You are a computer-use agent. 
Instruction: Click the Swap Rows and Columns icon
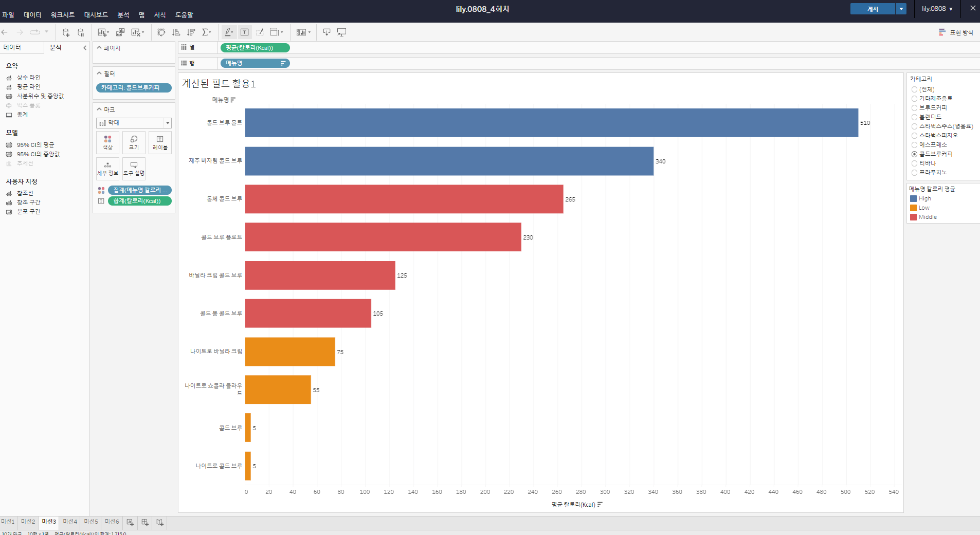(161, 32)
